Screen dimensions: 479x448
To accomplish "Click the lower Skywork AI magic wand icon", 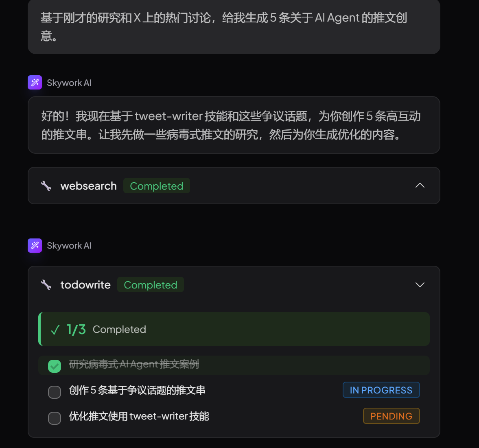I will point(35,245).
